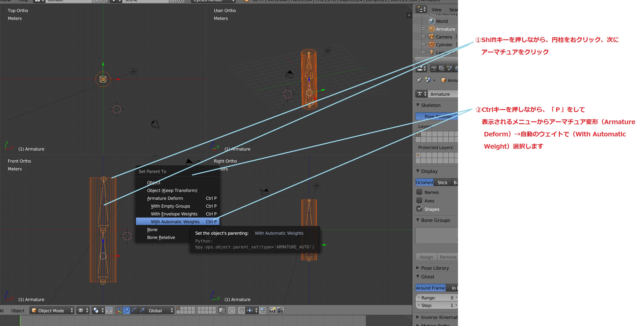Open the Object Mode dropdown
This screenshot has width=644, height=326.
coord(52,311)
